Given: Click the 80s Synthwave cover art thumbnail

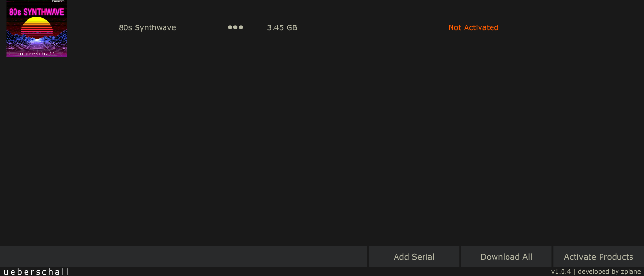Looking at the screenshot, I should [37, 29].
